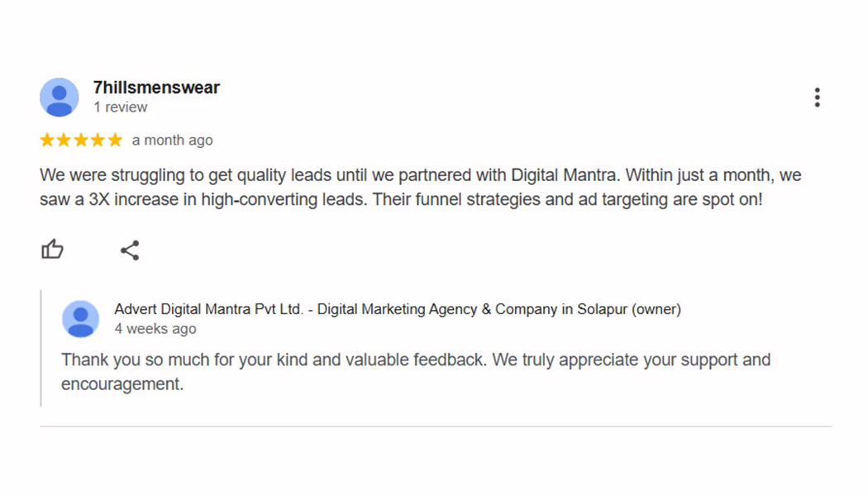Click "(owner)" label in the reply header

(656, 309)
